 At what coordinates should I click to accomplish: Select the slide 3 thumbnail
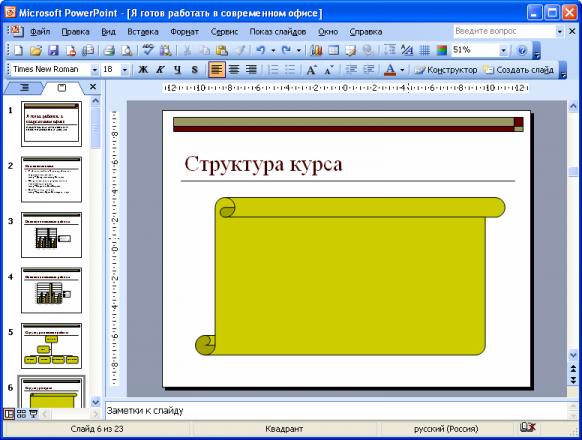[x=51, y=235]
